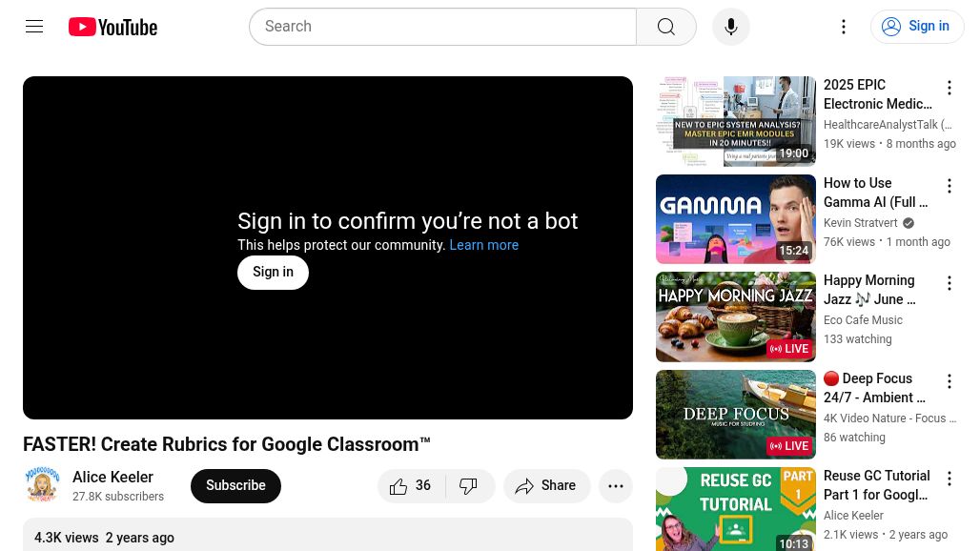Open the Alice Keeler channel avatar
This screenshot has height=551, width=980.
pos(43,485)
